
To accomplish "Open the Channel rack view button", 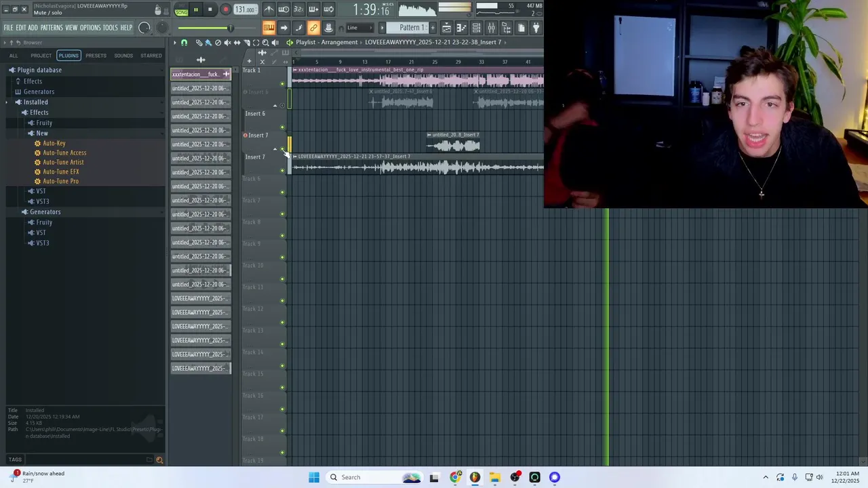I will point(476,28).
